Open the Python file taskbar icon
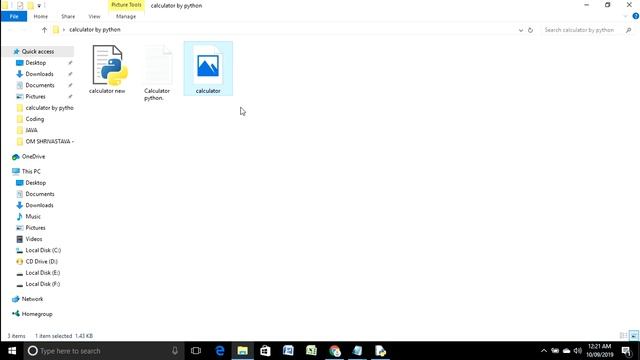Viewport: 640px width, 360px height. [x=380, y=351]
